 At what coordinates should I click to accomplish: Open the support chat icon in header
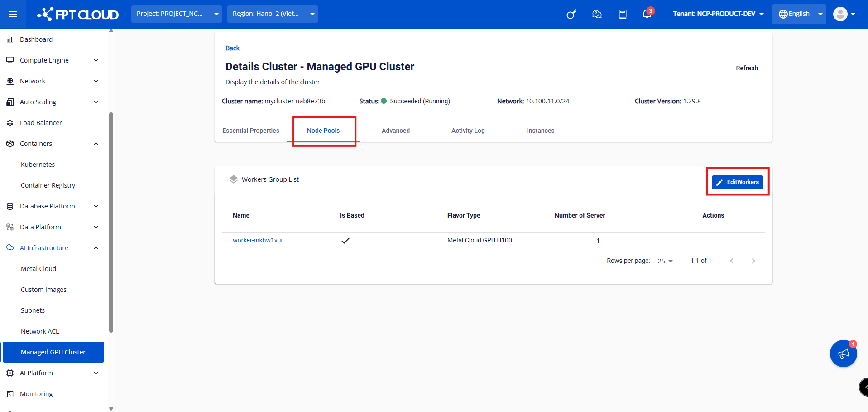(597, 14)
